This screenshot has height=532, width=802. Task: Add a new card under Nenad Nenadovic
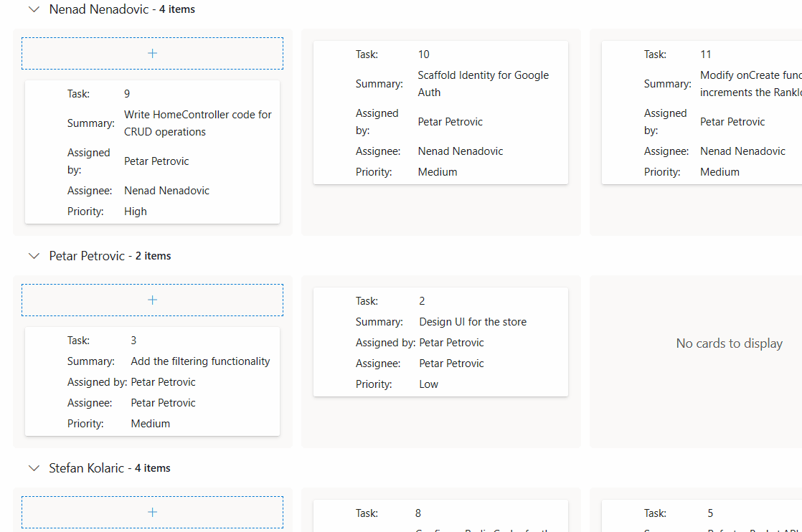152,52
